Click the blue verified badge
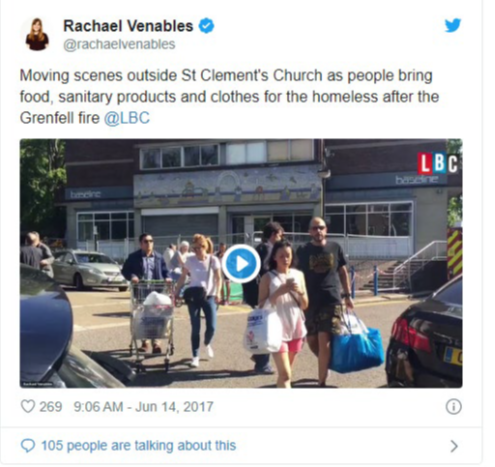Screen dimensions: 495x467 click(206, 26)
